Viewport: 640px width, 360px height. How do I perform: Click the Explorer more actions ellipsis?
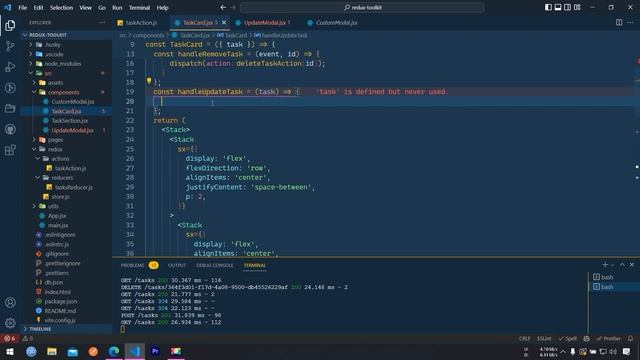[102, 23]
